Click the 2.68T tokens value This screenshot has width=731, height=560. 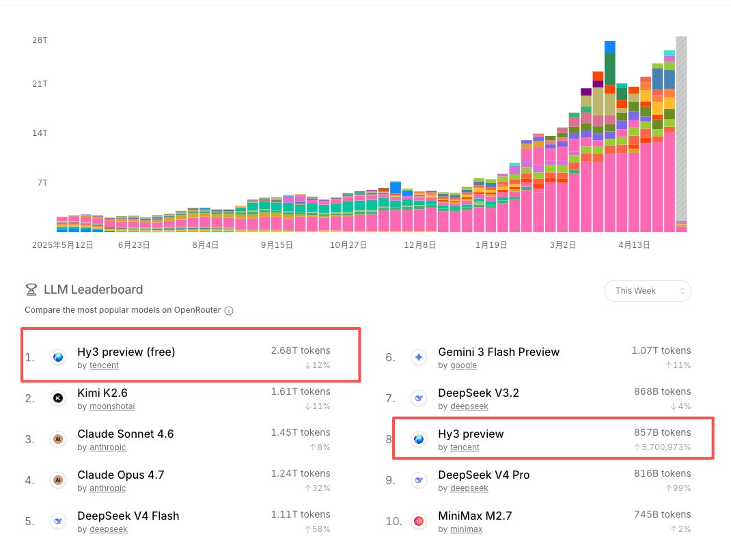coord(301,350)
